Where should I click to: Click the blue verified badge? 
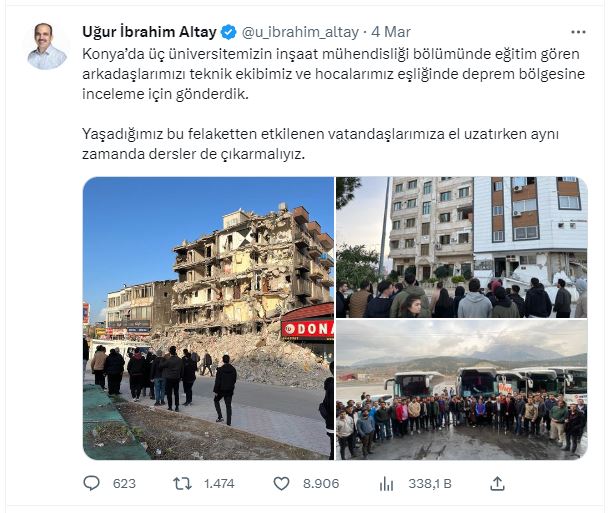click(x=229, y=32)
